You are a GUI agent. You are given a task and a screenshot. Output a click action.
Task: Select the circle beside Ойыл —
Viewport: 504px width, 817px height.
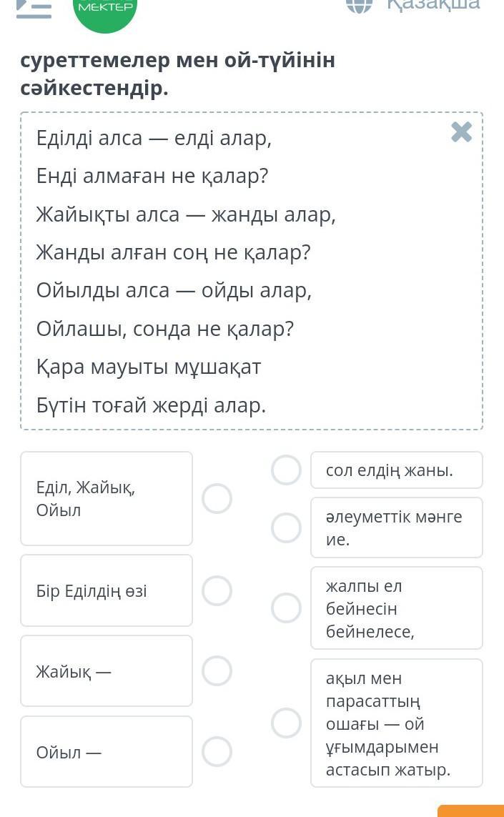(217, 751)
